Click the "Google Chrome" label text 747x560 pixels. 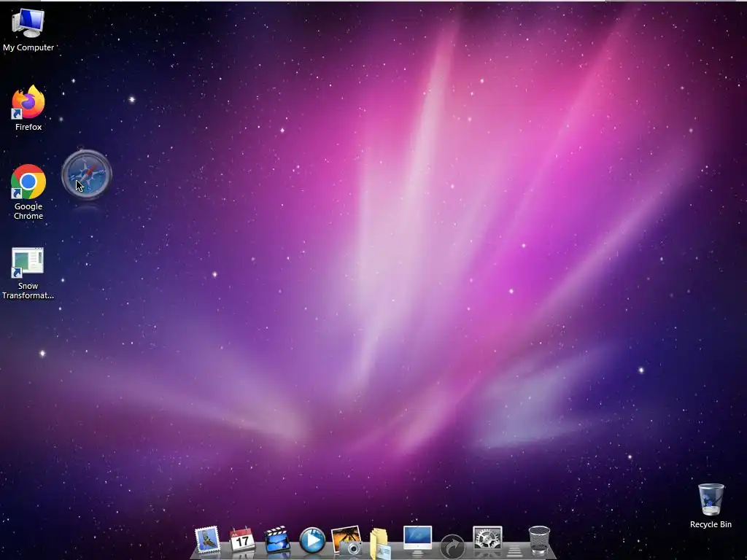pyautogui.click(x=28, y=211)
